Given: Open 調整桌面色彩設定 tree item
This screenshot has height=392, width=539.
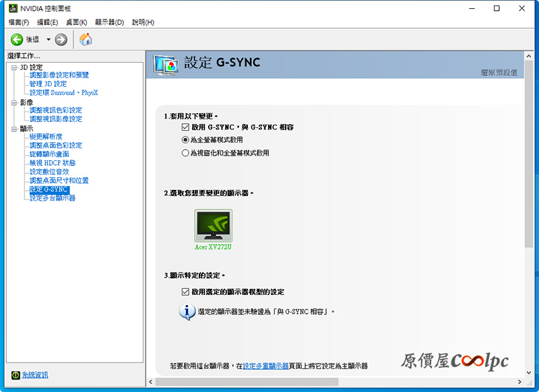Looking at the screenshot, I should pos(56,145).
